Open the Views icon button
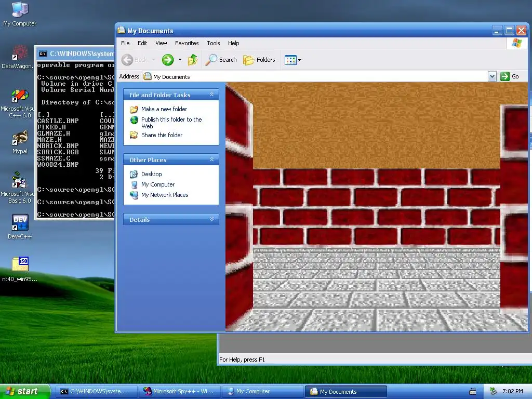The height and width of the screenshot is (399, 532). point(290,60)
